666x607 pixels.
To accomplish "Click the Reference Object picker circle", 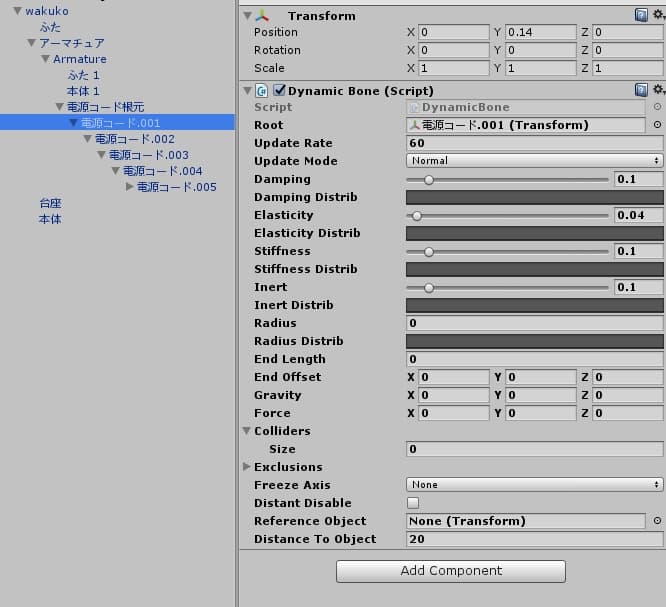I will 657,521.
